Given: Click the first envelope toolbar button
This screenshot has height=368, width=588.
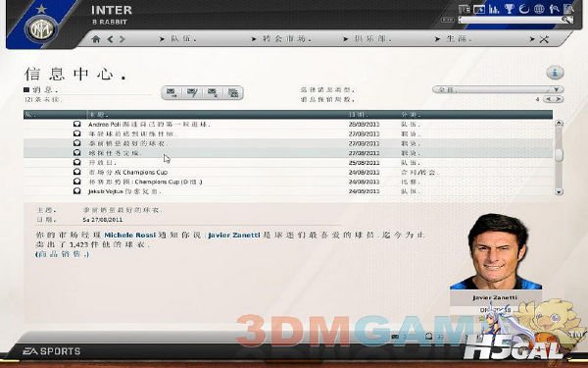Looking at the screenshot, I should 171,93.
